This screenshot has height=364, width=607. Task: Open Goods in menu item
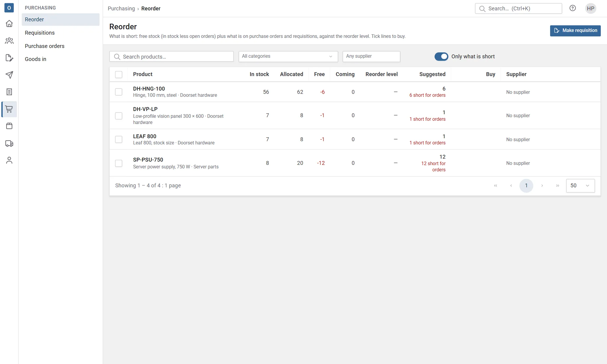click(60, 59)
